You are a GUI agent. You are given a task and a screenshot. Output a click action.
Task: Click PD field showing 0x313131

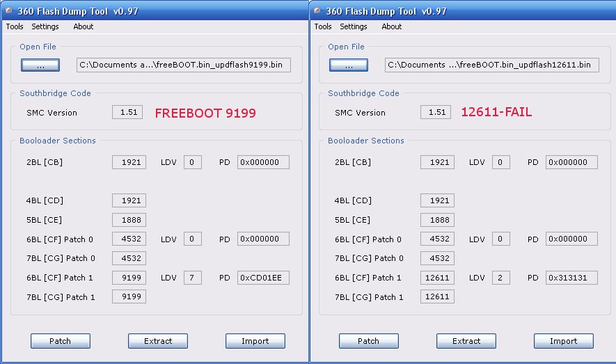pos(571,278)
